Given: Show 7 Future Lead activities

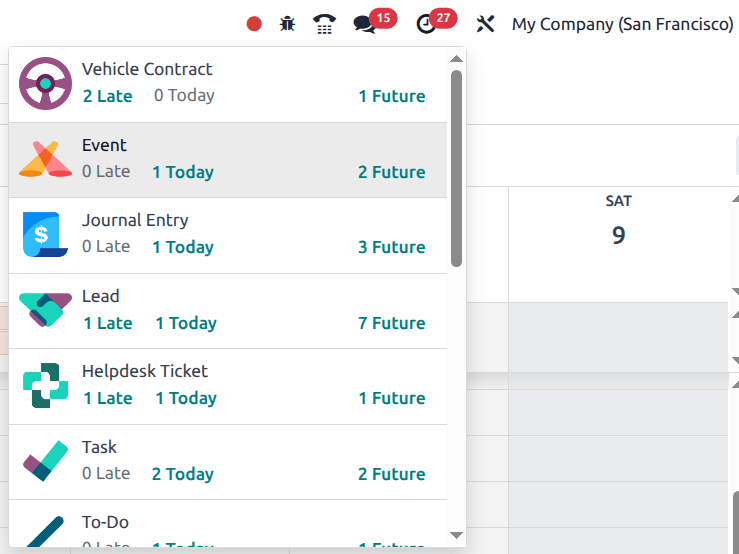Looking at the screenshot, I should click(392, 323).
